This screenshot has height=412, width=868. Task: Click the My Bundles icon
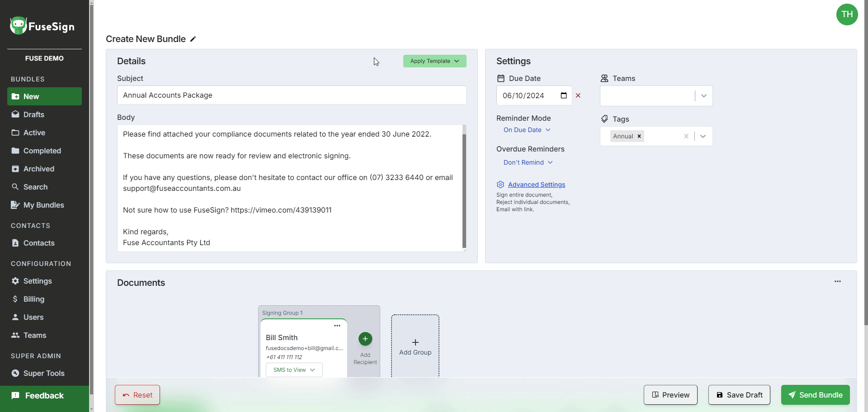tap(15, 205)
